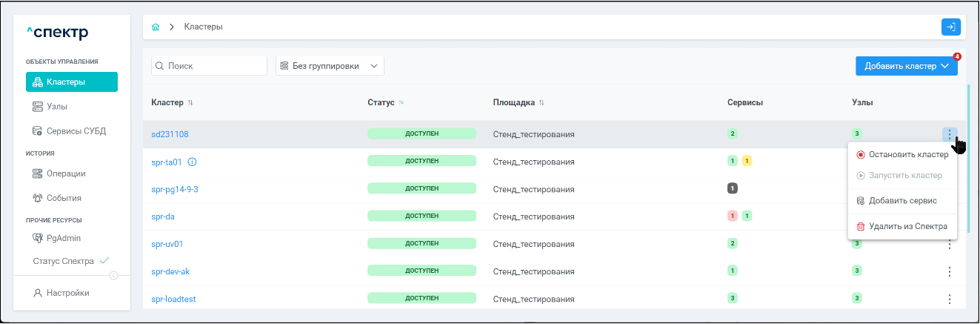Choose Добавить сервис in context menu
Image resolution: width=980 pixels, height=324 pixels.
tap(902, 201)
